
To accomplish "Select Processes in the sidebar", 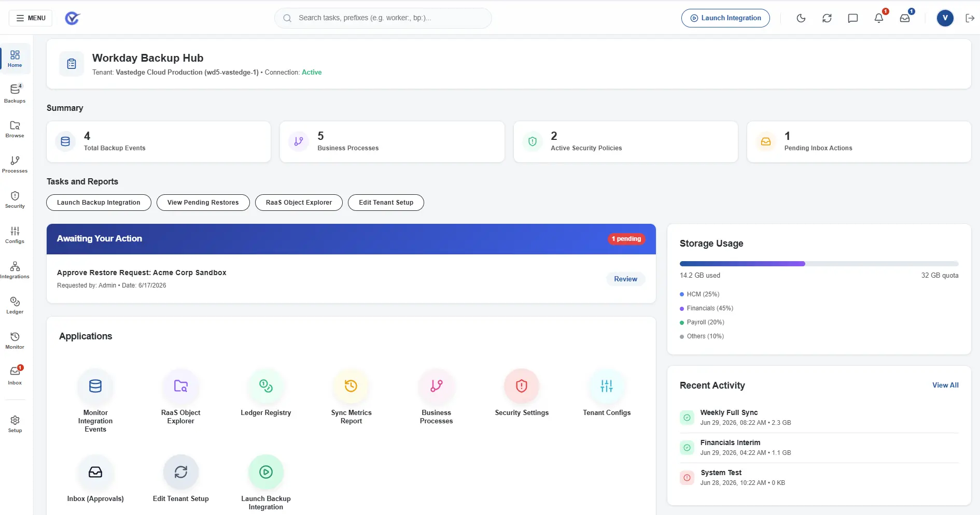I will point(15,164).
